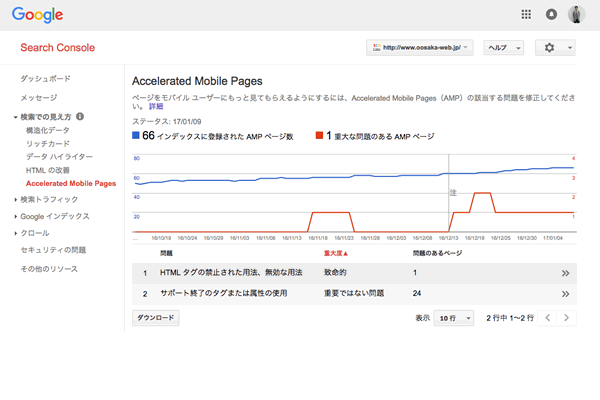Open the 10 行 rows-per-page dropdown

coord(453,318)
